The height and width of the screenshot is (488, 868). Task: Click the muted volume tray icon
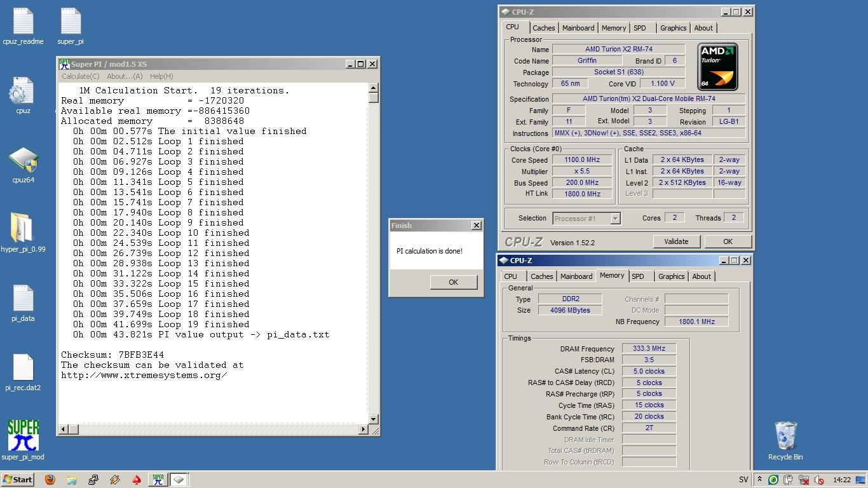click(x=819, y=480)
